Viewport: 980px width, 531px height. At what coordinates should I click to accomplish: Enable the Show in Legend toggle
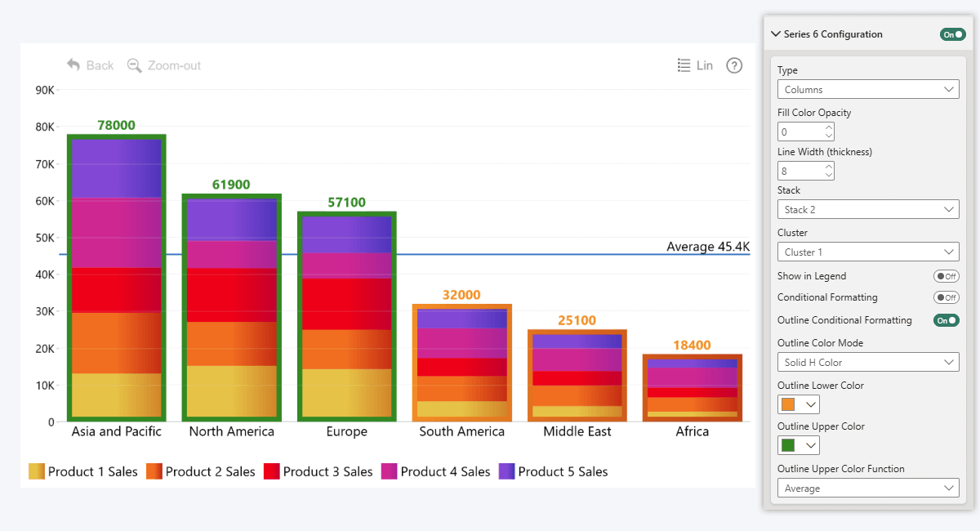(x=947, y=276)
